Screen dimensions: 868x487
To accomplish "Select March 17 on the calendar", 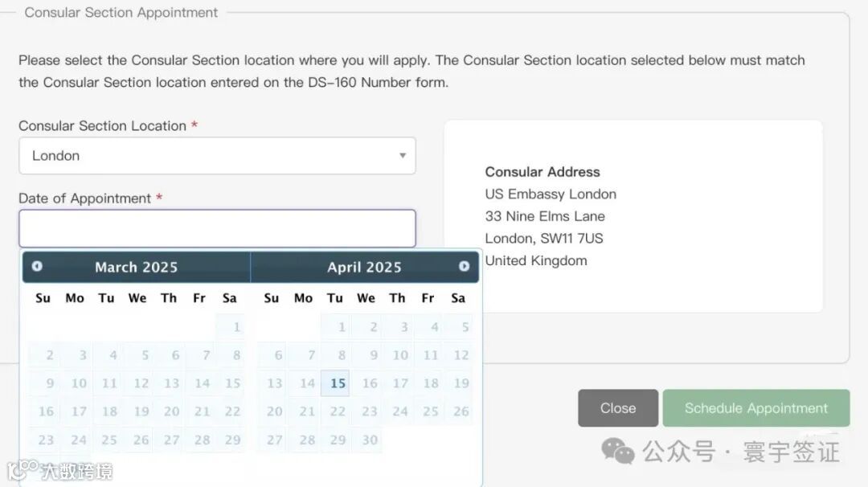I will pyautogui.click(x=78, y=411).
